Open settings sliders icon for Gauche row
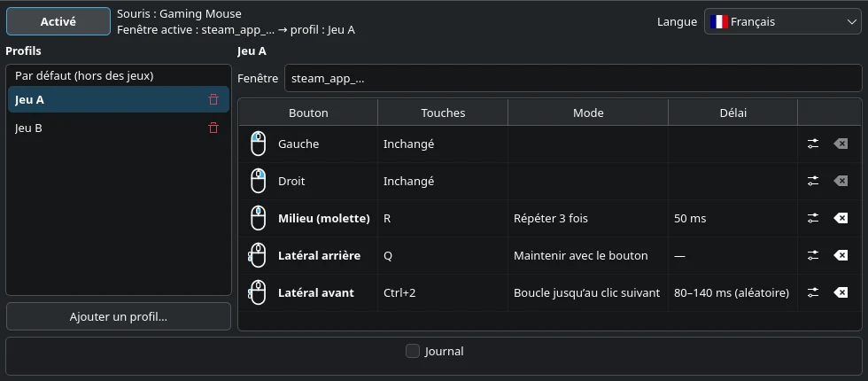The image size is (868, 381). (x=813, y=144)
